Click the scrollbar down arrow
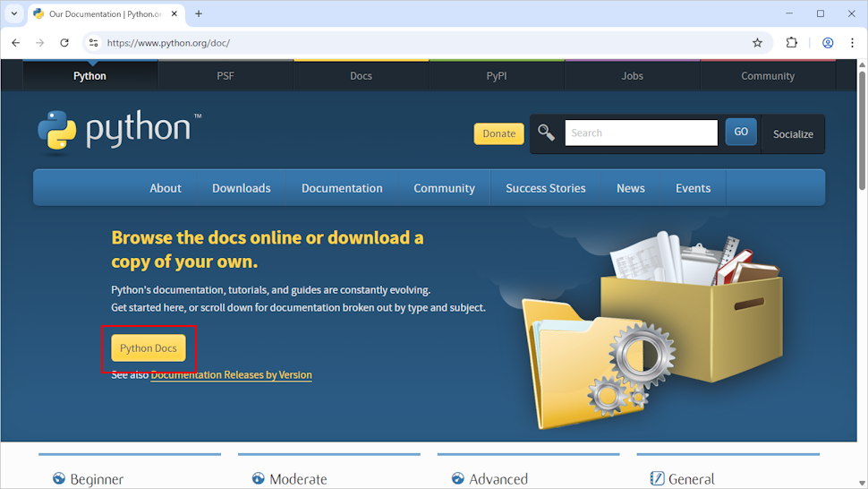Image resolution: width=868 pixels, height=489 pixels. pyautogui.click(x=862, y=484)
